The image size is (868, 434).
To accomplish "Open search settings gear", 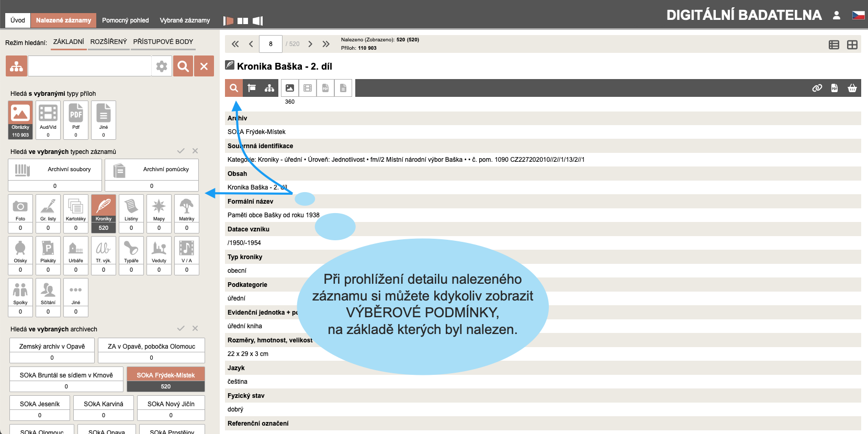I will point(162,66).
